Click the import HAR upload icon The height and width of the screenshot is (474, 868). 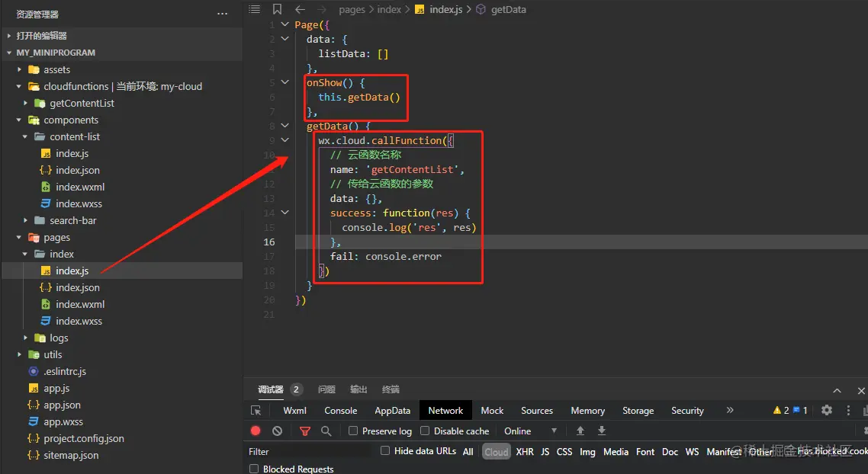(x=580, y=431)
